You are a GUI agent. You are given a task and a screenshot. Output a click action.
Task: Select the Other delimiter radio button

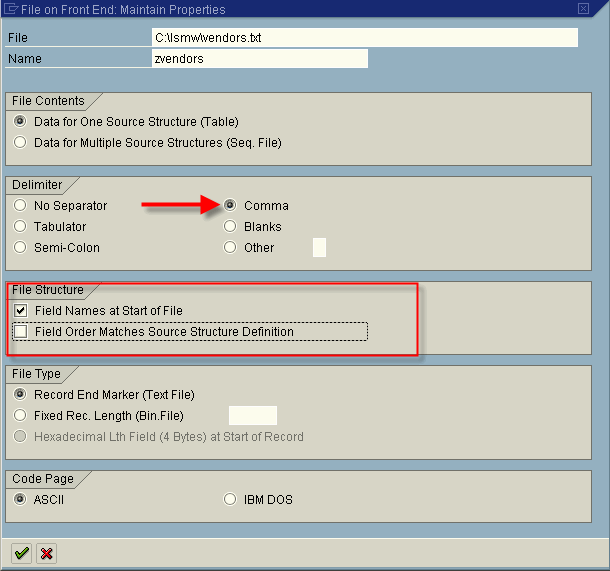[231, 247]
